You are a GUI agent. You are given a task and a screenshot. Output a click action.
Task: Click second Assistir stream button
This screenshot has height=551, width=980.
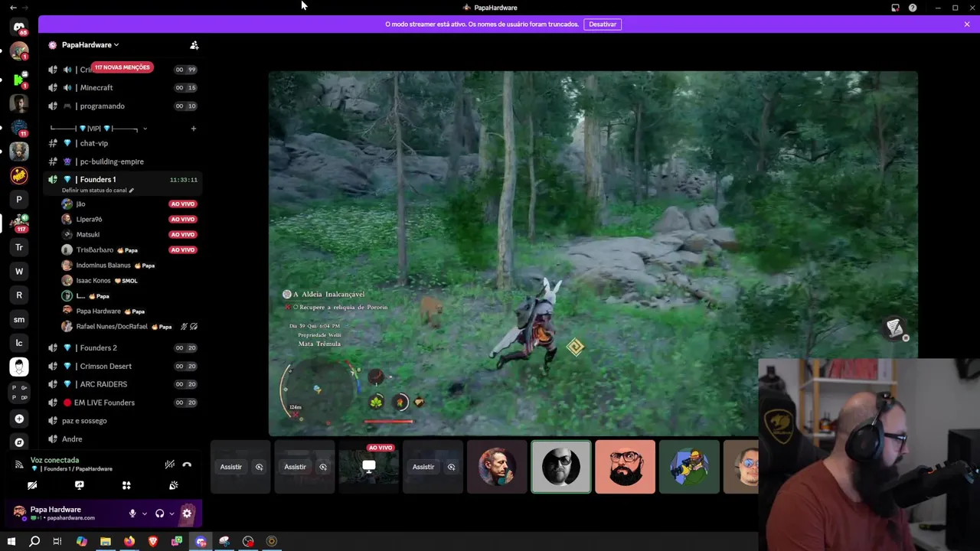(295, 467)
